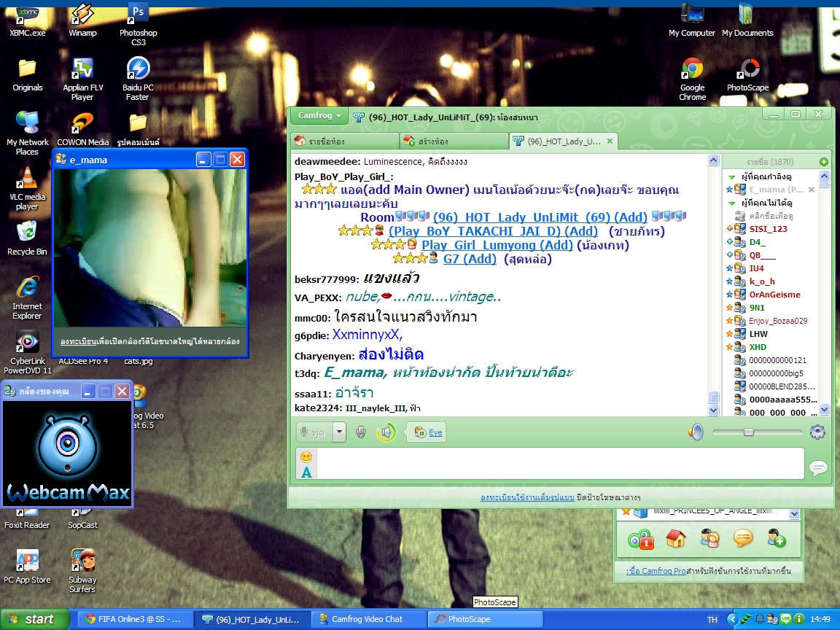Switch to the room list tab (รายชื่อห้อง)
The image size is (840, 630).
click(x=345, y=141)
